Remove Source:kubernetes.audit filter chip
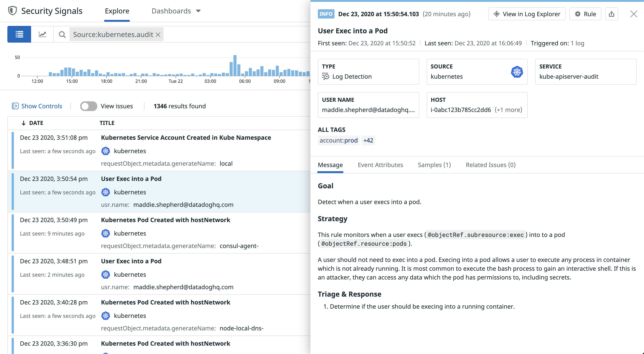The height and width of the screenshot is (354, 644). click(x=158, y=35)
